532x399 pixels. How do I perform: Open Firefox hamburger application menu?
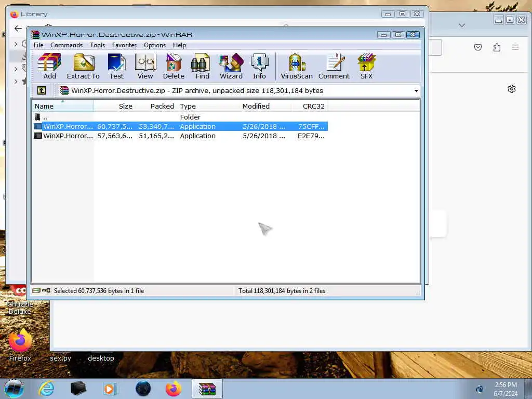(515, 47)
